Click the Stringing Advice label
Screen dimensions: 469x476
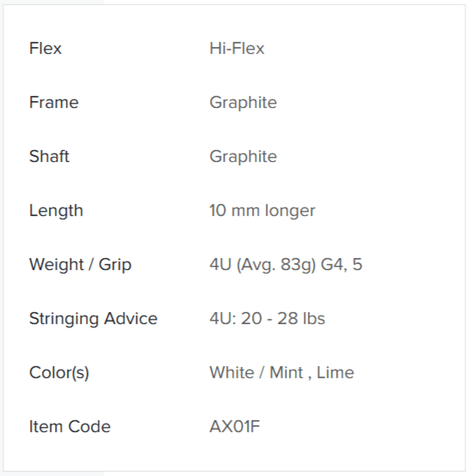pyautogui.click(x=93, y=319)
